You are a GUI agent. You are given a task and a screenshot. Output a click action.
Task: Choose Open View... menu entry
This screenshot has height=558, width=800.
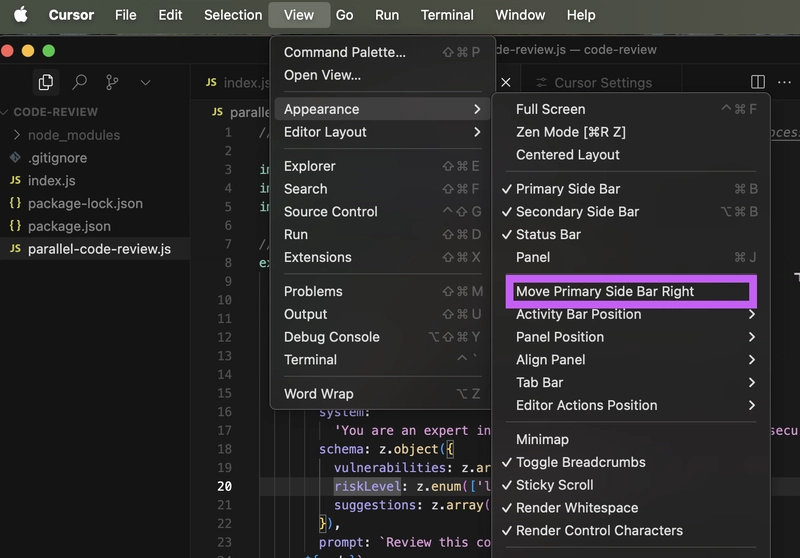coord(382,75)
